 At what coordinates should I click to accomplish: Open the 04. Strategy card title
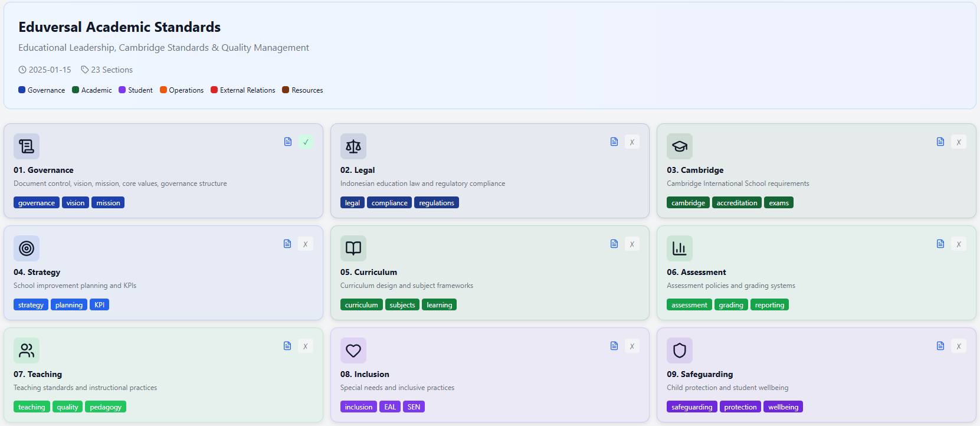(37, 272)
